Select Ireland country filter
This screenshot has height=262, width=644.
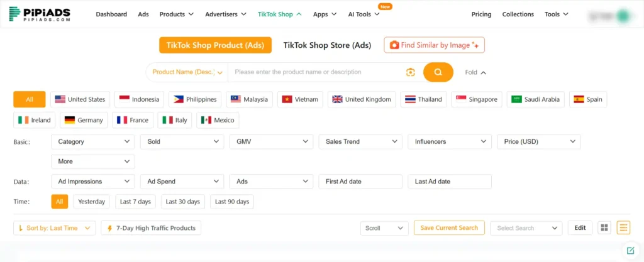click(x=35, y=120)
